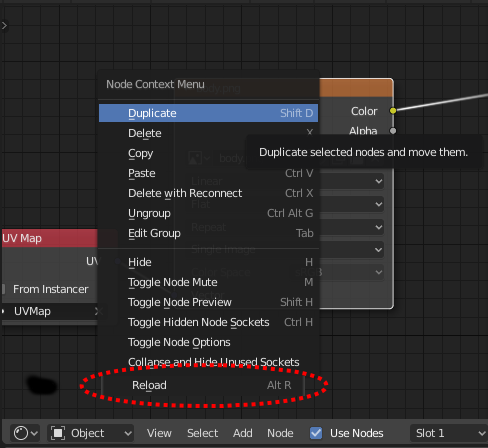The width and height of the screenshot is (488, 448).
Task: Open the Object shader type dropdown
Action: tap(90, 433)
